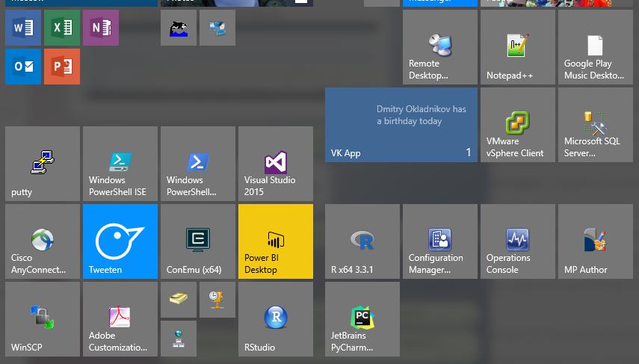Viewport: 639px width, 364px height.
Task: Launch RStudio from its tile
Action: pyautogui.click(x=276, y=319)
